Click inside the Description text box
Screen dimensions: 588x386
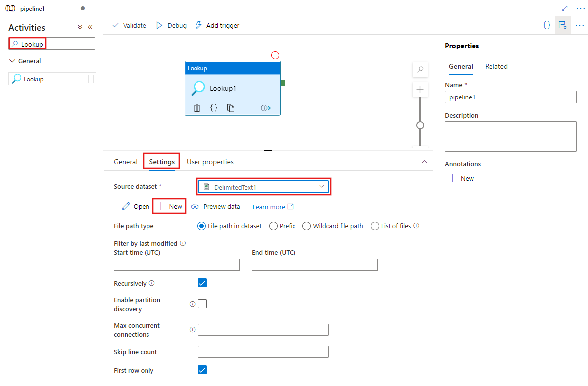(x=510, y=136)
